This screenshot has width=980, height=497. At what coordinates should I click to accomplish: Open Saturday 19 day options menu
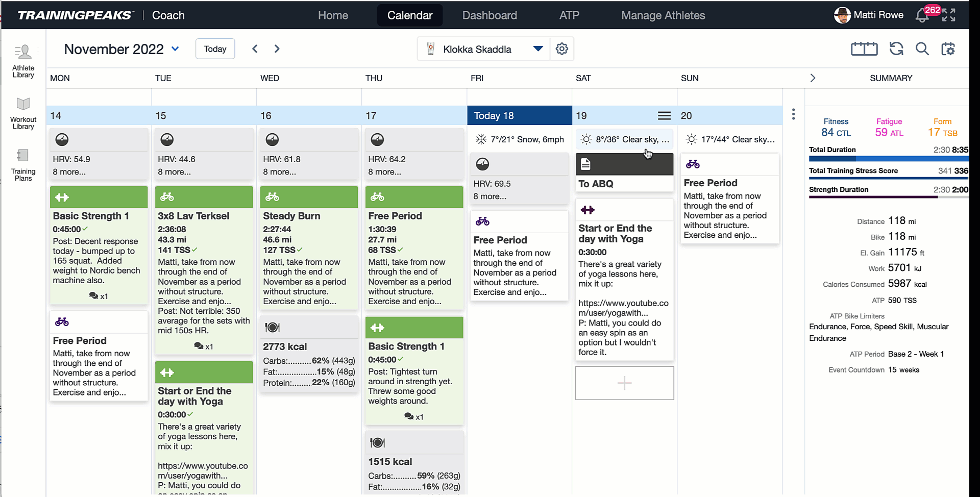click(664, 116)
